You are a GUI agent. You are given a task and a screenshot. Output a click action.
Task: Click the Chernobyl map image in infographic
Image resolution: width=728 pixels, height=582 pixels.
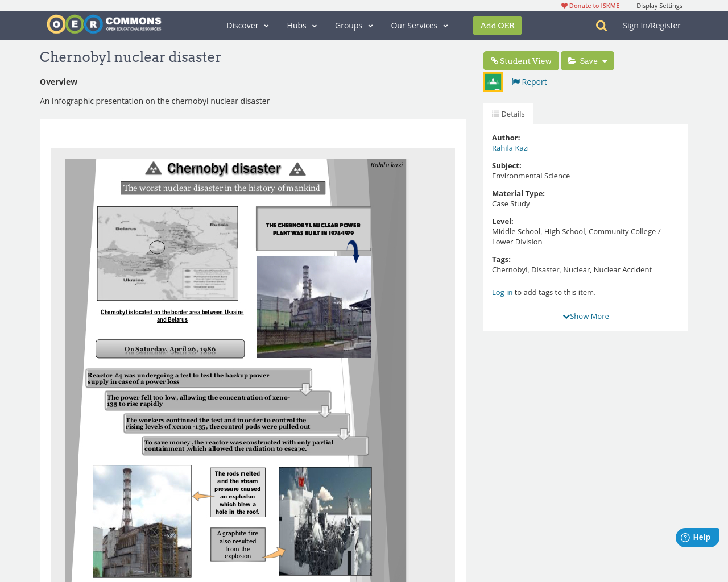[x=168, y=253]
